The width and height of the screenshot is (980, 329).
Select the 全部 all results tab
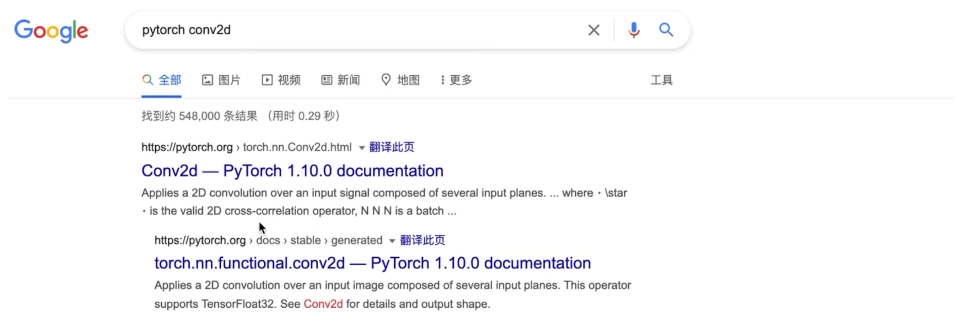pos(161,80)
